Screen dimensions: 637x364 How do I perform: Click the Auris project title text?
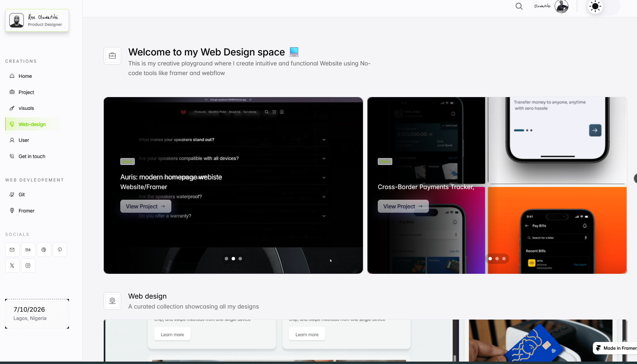(x=171, y=177)
